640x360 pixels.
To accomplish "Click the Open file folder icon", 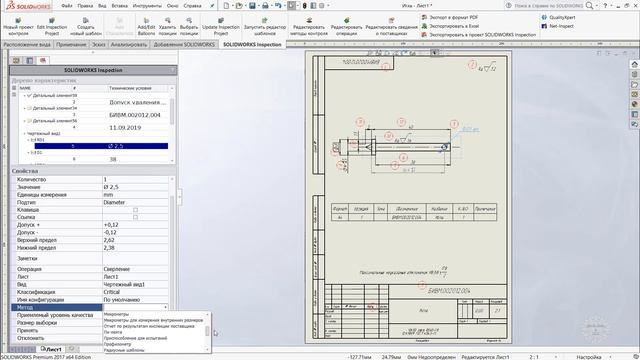I will [x=239, y=6].
